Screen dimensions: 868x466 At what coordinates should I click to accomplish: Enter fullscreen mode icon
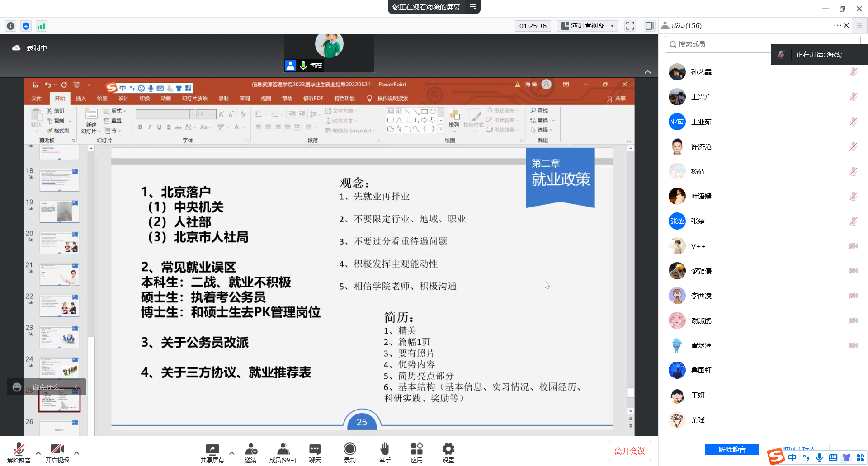[630, 26]
